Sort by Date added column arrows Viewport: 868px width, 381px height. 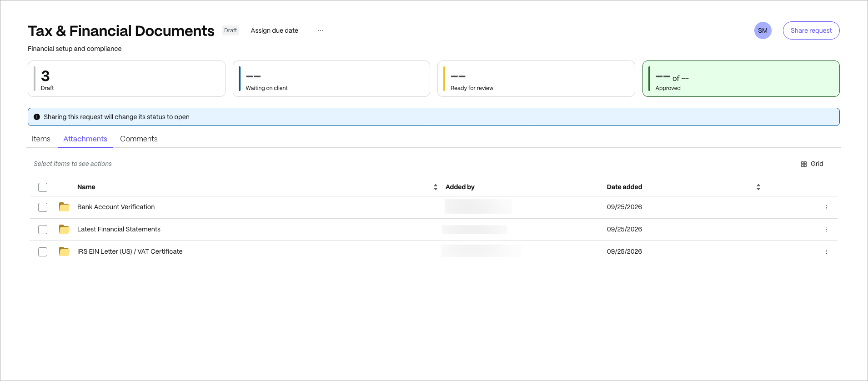(758, 187)
